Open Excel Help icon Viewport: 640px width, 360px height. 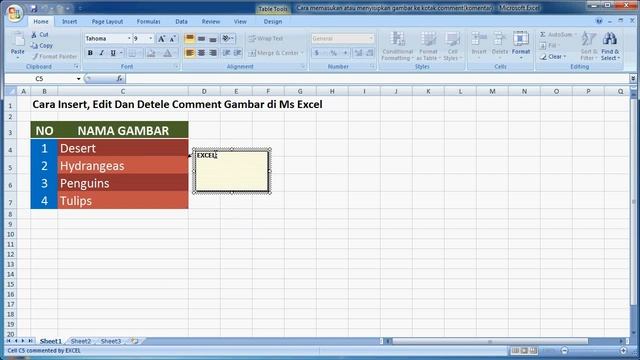click(x=599, y=21)
